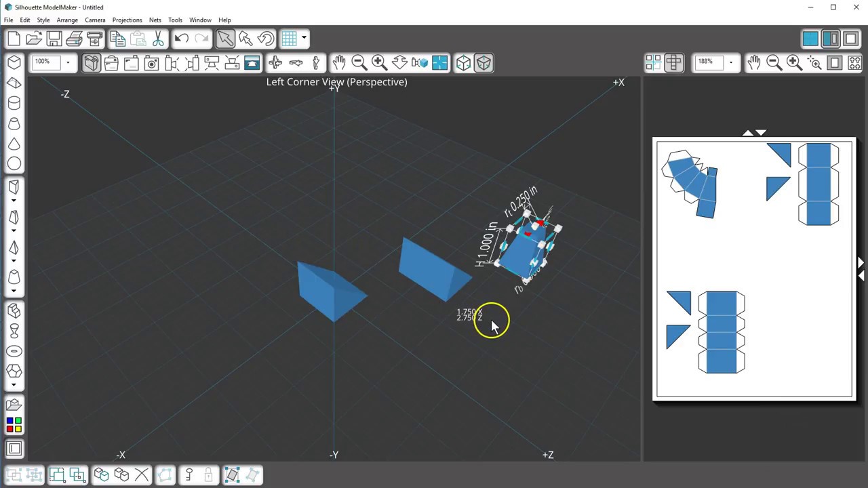The height and width of the screenshot is (488, 868).
Task: Open color palette grid icon
Action: (14, 425)
